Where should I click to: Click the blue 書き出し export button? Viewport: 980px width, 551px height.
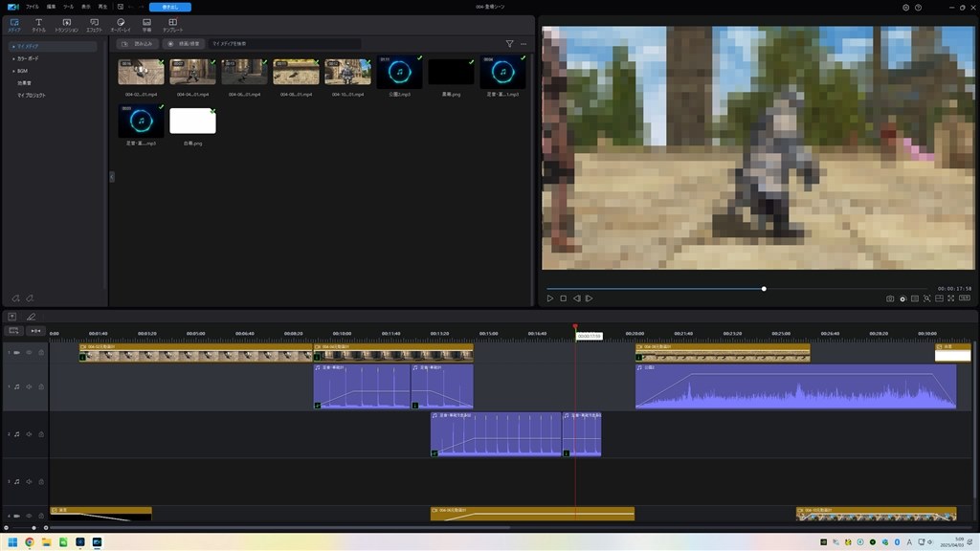169,7
